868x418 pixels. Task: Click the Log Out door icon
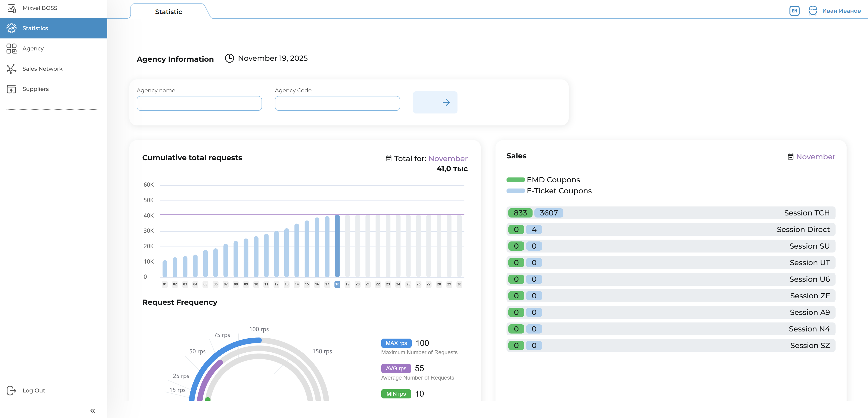12,390
